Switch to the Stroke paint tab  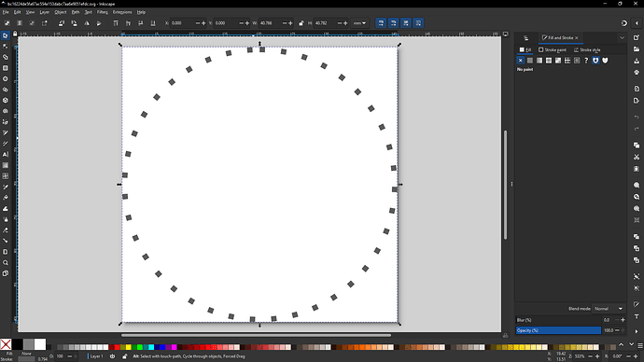[553, 49]
